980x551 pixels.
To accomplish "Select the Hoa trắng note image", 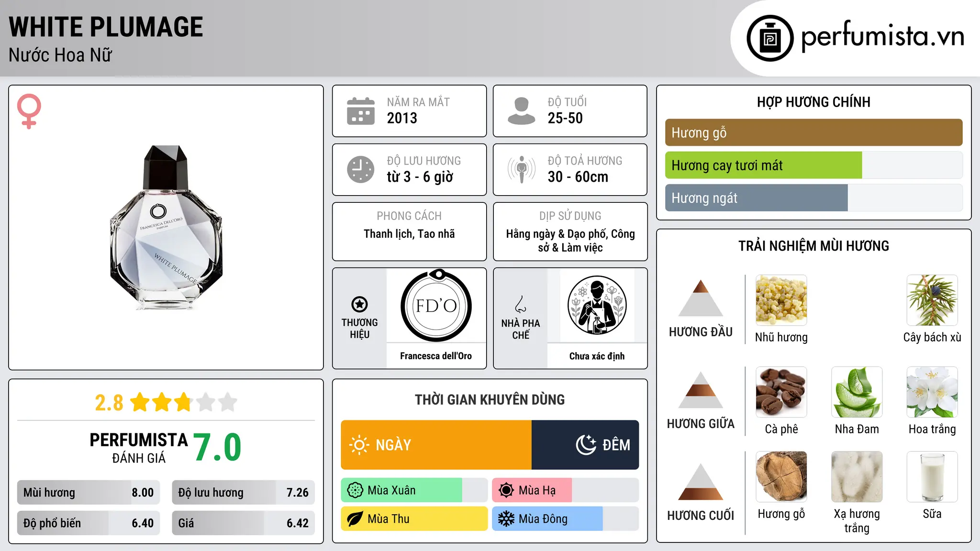I will click(x=932, y=392).
